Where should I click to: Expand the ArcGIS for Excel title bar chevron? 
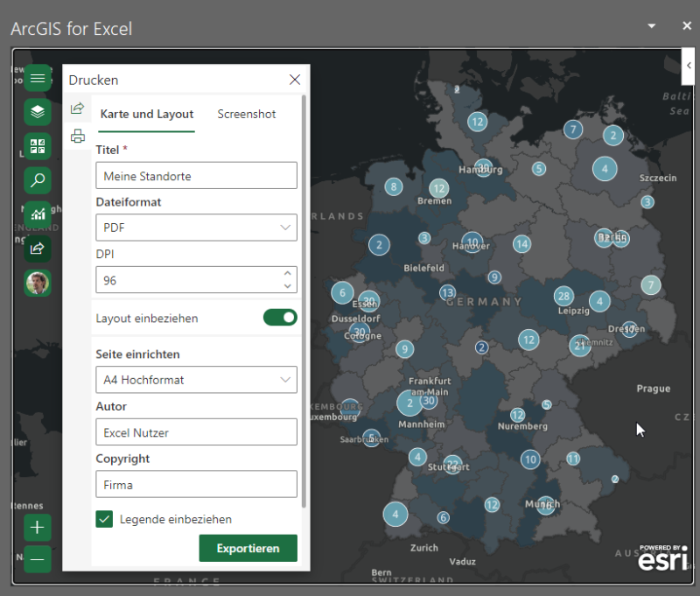[651, 25]
